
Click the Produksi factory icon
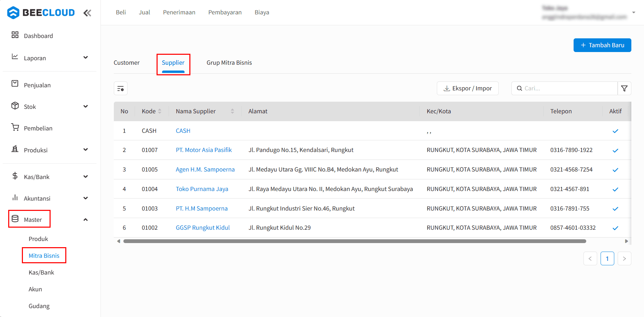tap(15, 149)
